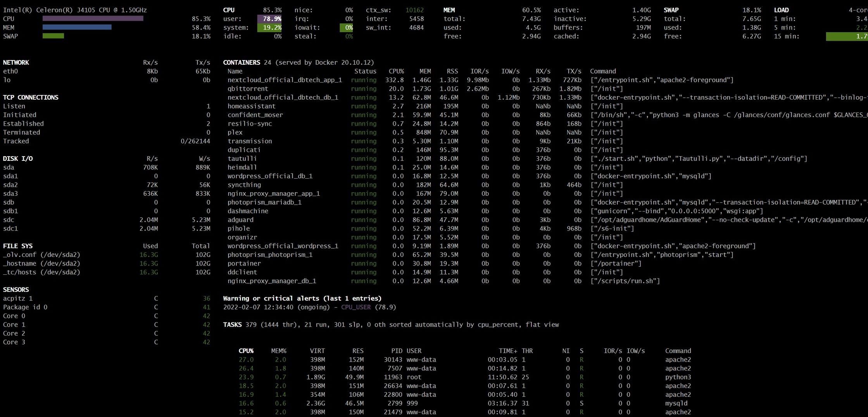Click the Warning or critical alerts heading
This screenshot has width=868, height=417.
click(302, 298)
